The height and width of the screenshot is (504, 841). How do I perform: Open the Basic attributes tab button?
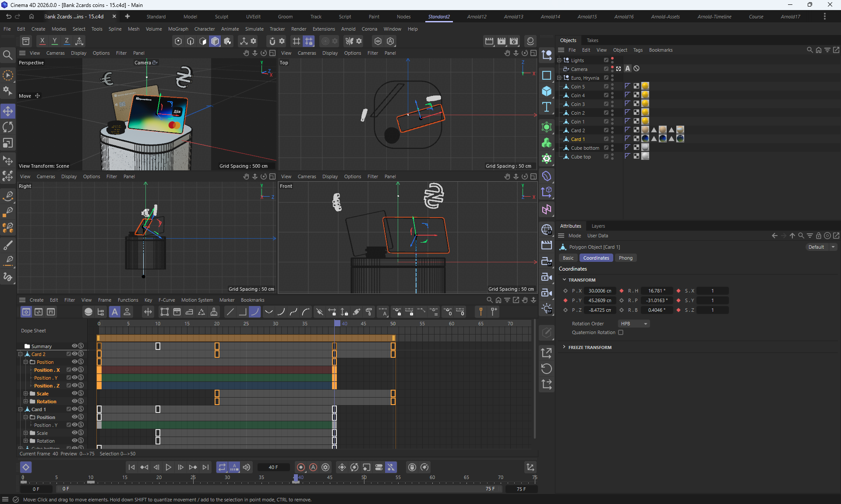pyautogui.click(x=568, y=258)
